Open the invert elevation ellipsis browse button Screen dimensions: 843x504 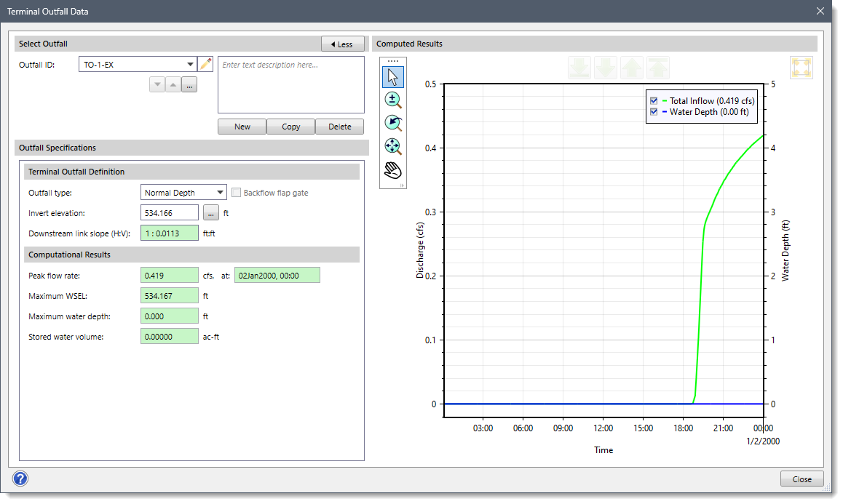tap(210, 212)
